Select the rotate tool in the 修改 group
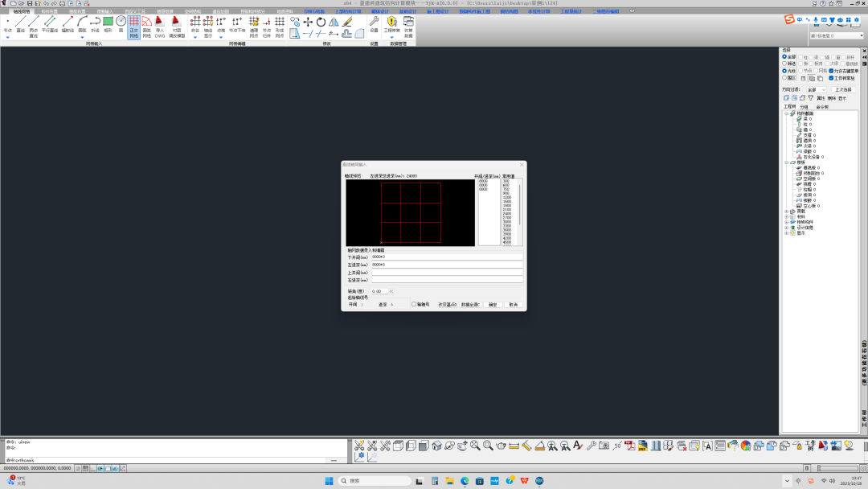This screenshot has width=868, height=489. 321,22
